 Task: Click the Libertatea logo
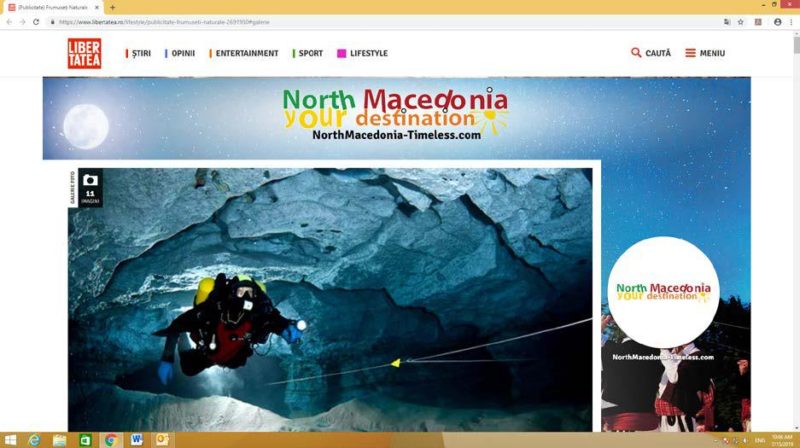(85, 53)
